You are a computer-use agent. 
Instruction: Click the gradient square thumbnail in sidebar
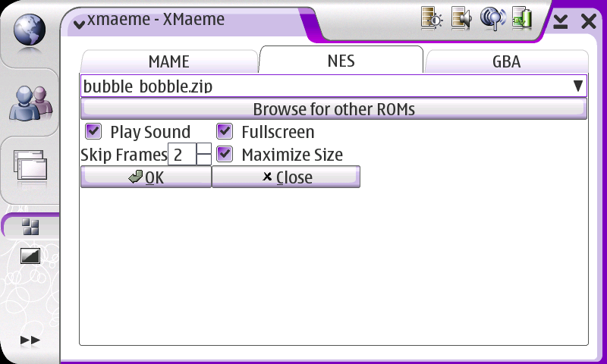click(30, 256)
